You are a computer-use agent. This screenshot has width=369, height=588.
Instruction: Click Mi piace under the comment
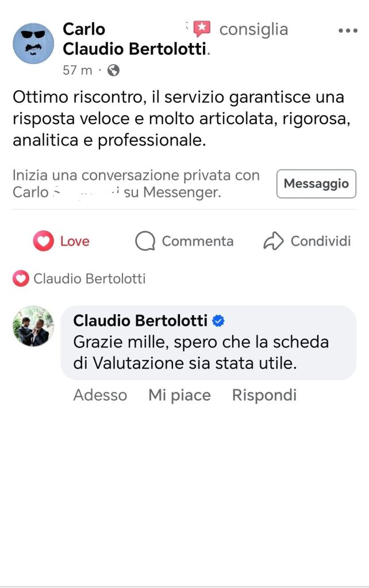tap(179, 395)
